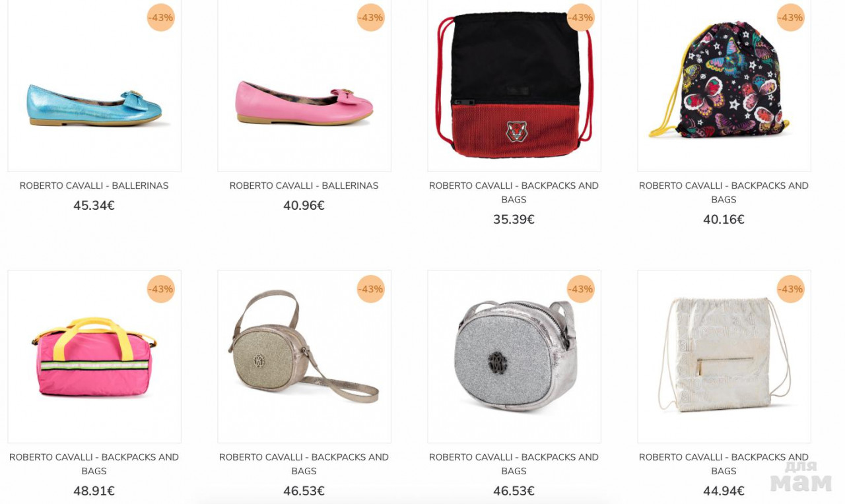Screen dimensions: 845x504
Task: View the silver glitter round backpack
Action: pyautogui.click(x=514, y=356)
